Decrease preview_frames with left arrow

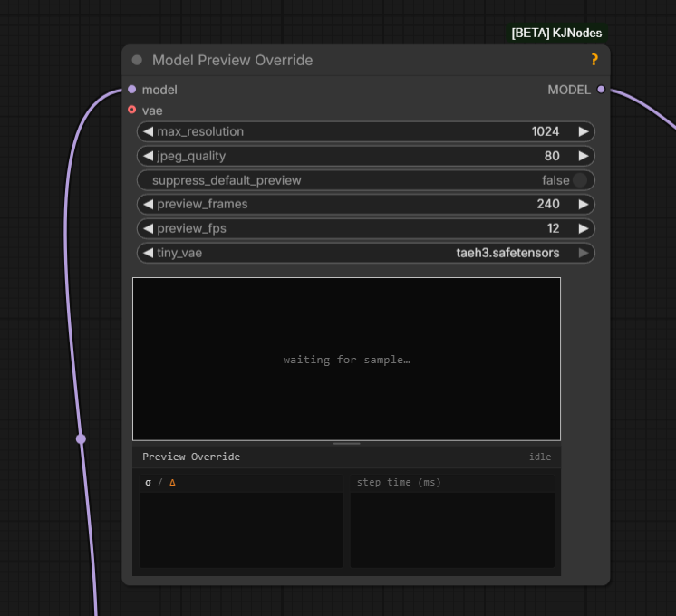(x=148, y=204)
